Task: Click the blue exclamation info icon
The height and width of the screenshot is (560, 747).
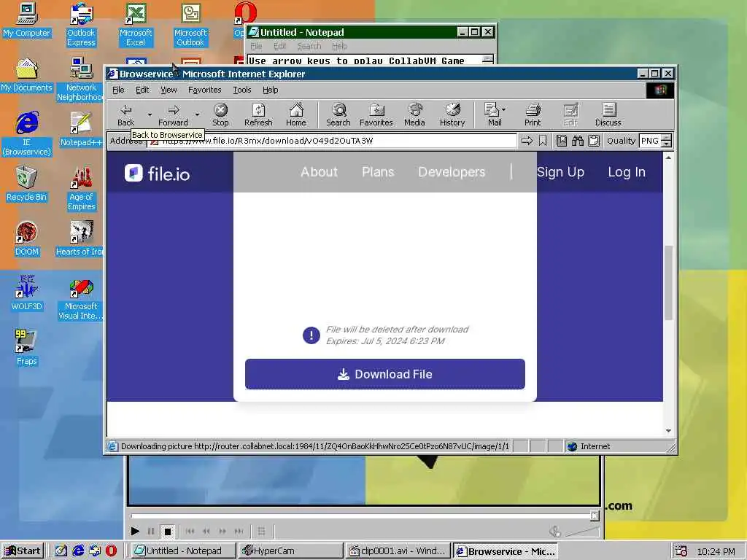Action: coord(311,335)
